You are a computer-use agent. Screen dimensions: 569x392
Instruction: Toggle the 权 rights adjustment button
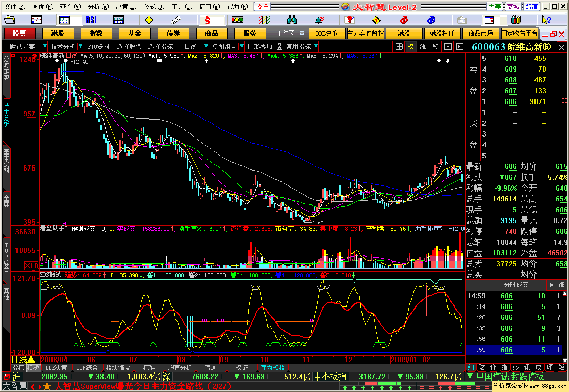[411, 46]
